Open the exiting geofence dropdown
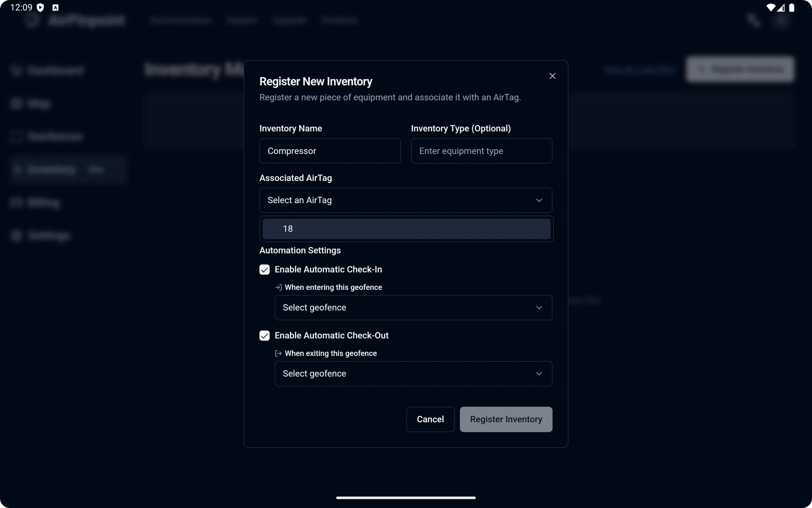The width and height of the screenshot is (812, 508). (413, 374)
